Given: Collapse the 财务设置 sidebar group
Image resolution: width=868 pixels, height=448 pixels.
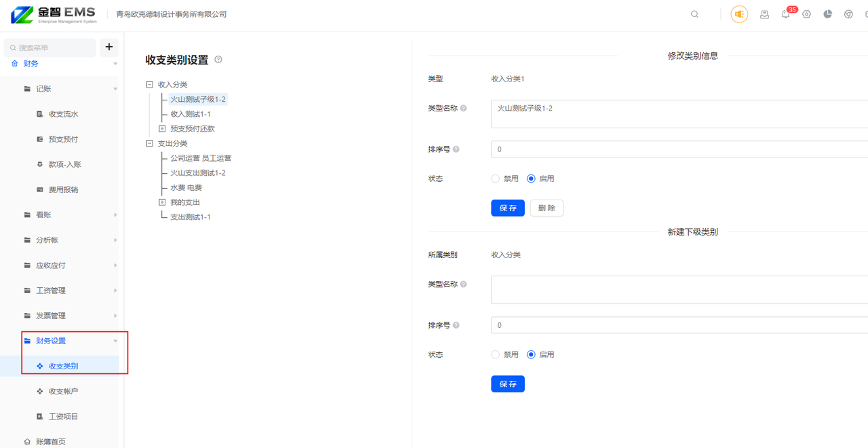Looking at the screenshot, I should tap(115, 341).
